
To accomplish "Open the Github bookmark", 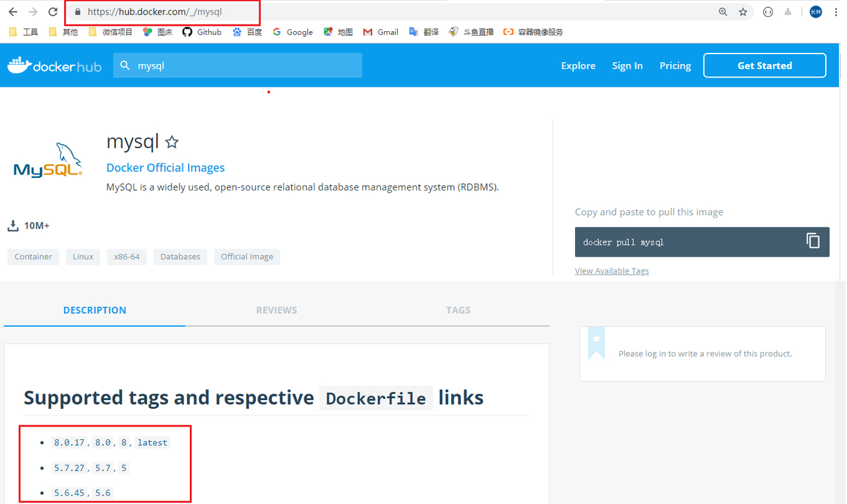I will pos(202,32).
